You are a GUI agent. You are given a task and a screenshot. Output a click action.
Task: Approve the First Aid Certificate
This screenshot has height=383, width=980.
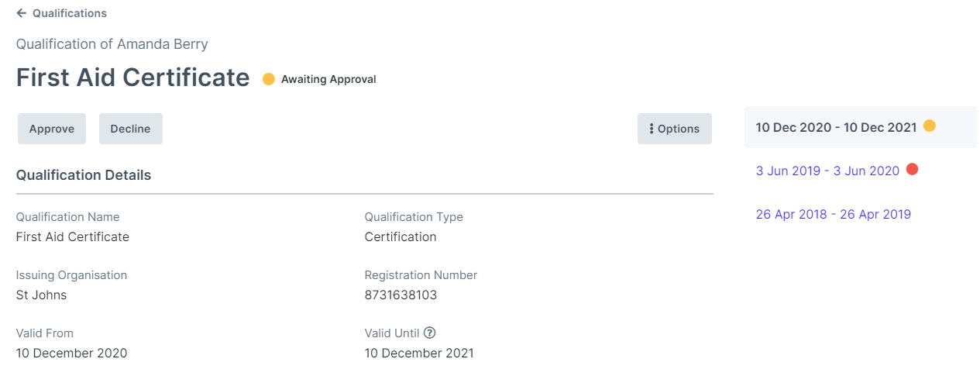(52, 129)
